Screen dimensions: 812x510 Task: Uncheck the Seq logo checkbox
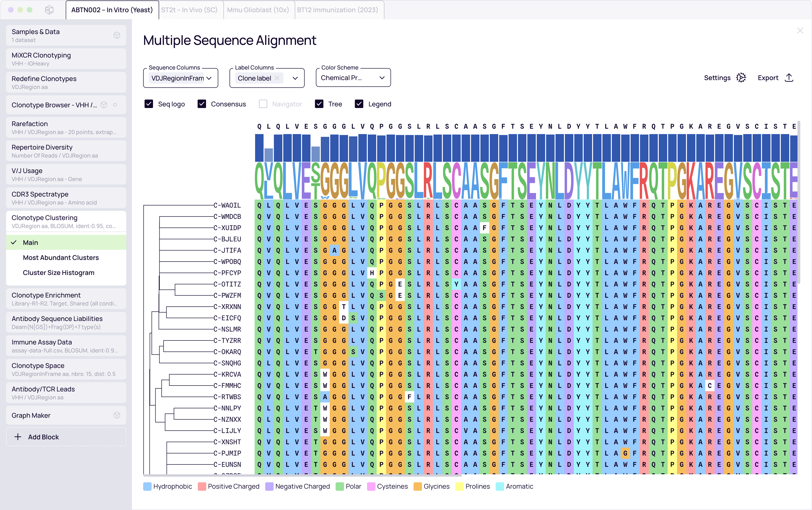pyautogui.click(x=149, y=104)
